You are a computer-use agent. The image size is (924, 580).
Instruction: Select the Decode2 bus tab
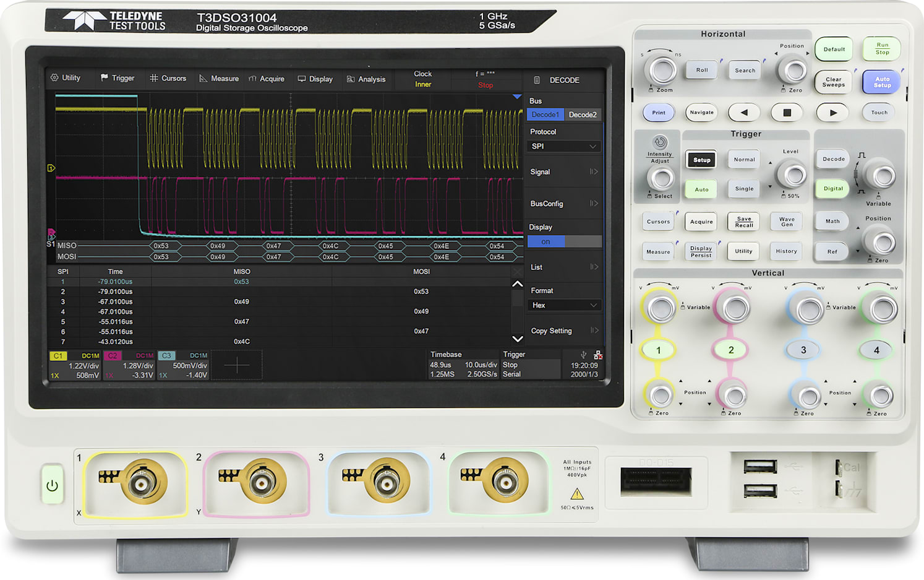coord(583,115)
